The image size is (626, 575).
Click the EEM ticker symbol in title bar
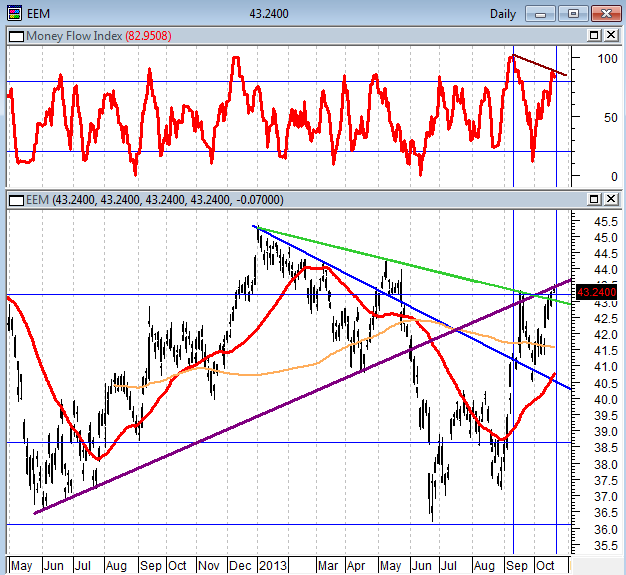[x=38, y=14]
